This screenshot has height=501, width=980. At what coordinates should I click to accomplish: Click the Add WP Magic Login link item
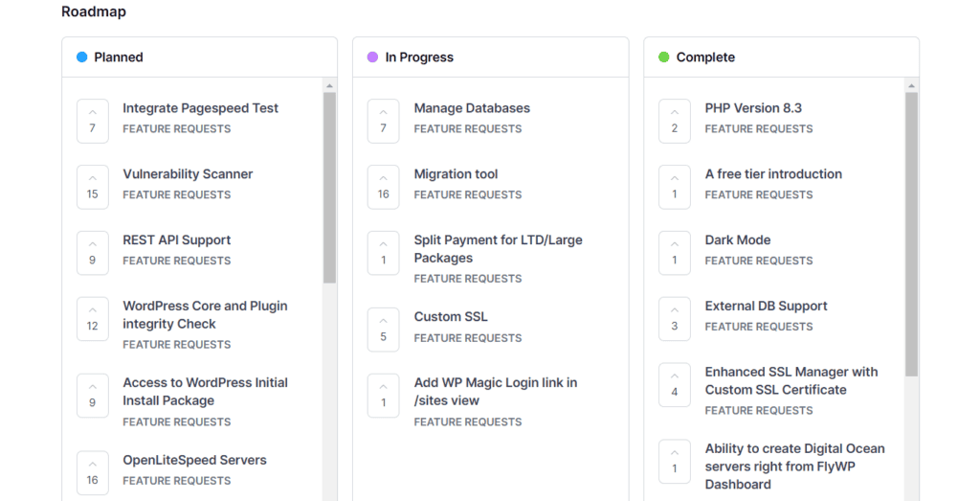point(495,392)
